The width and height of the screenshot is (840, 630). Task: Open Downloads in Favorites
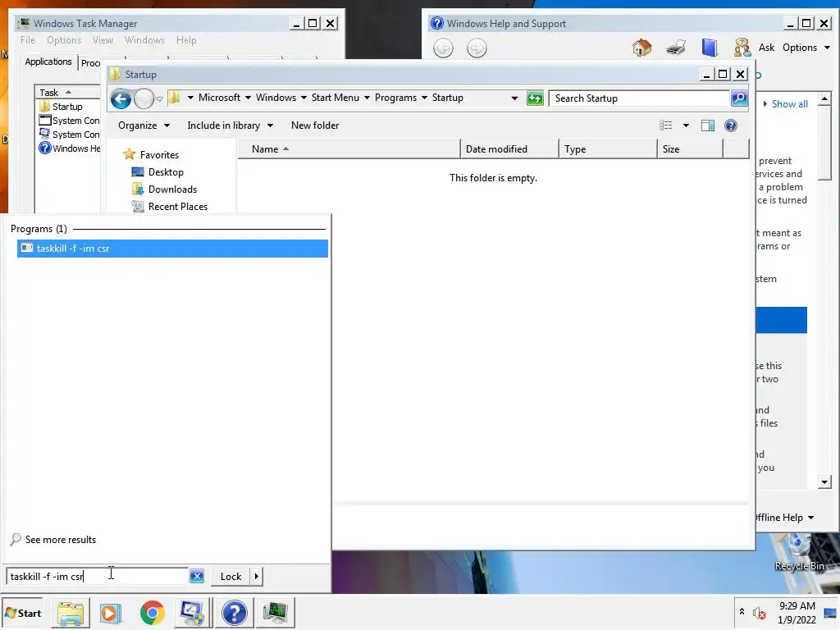pos(172,189)
